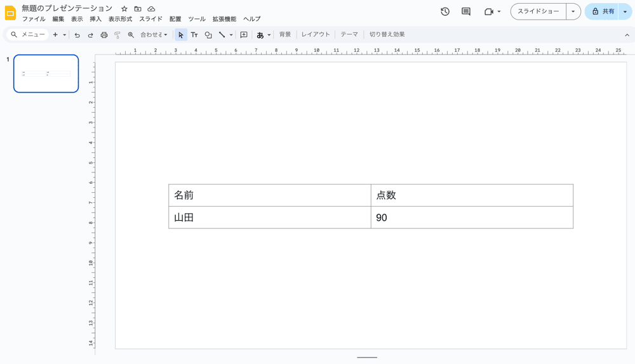Print the presentation using printer icon

coord(104,35)
